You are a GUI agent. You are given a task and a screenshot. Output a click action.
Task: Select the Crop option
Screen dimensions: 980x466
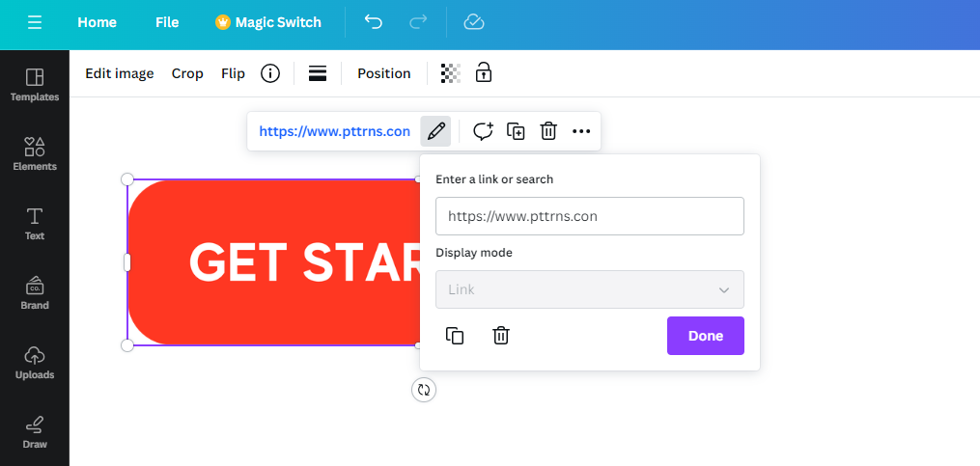tap(187, 73)
